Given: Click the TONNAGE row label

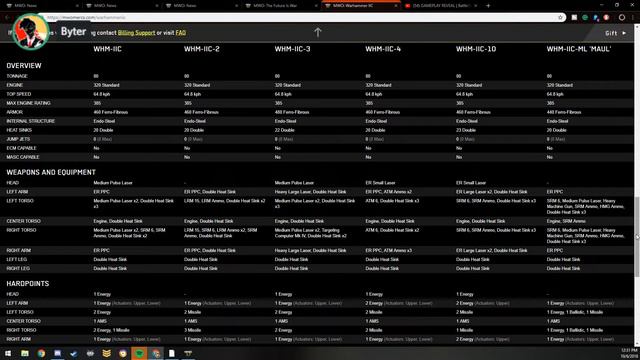Looking at the screenshot, I should (17, 76).
